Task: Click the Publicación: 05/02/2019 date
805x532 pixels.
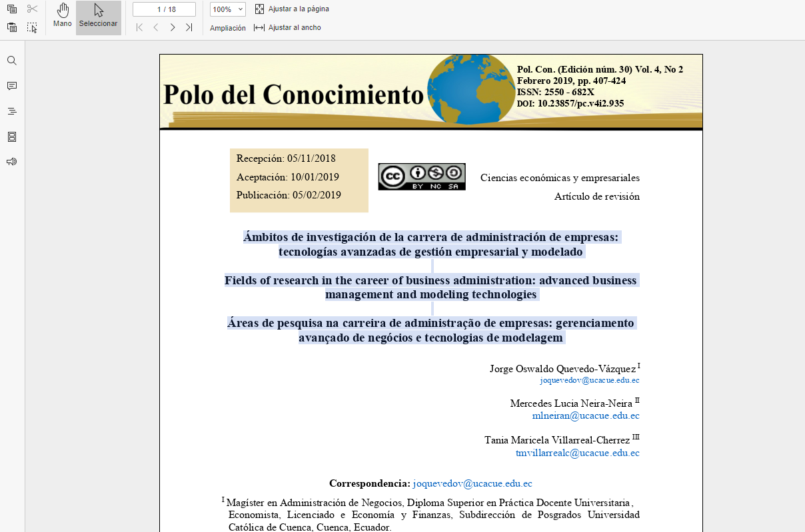Action: point(289,195)
